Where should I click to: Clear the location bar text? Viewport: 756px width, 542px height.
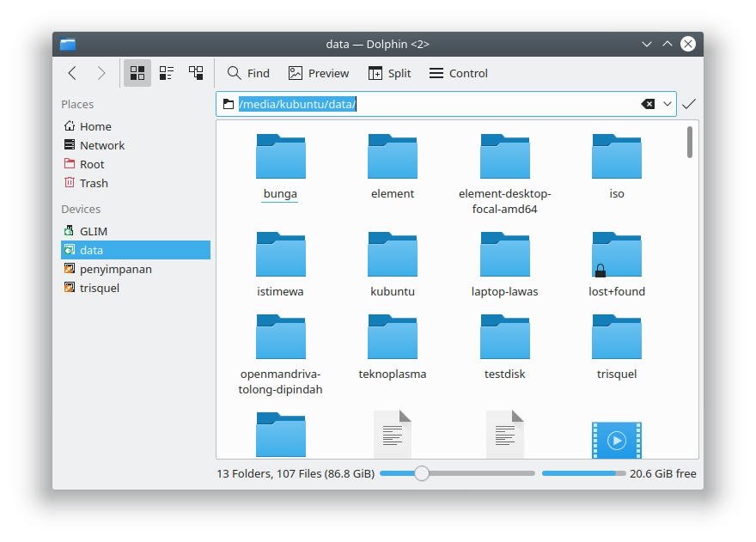tap(648, 104)
